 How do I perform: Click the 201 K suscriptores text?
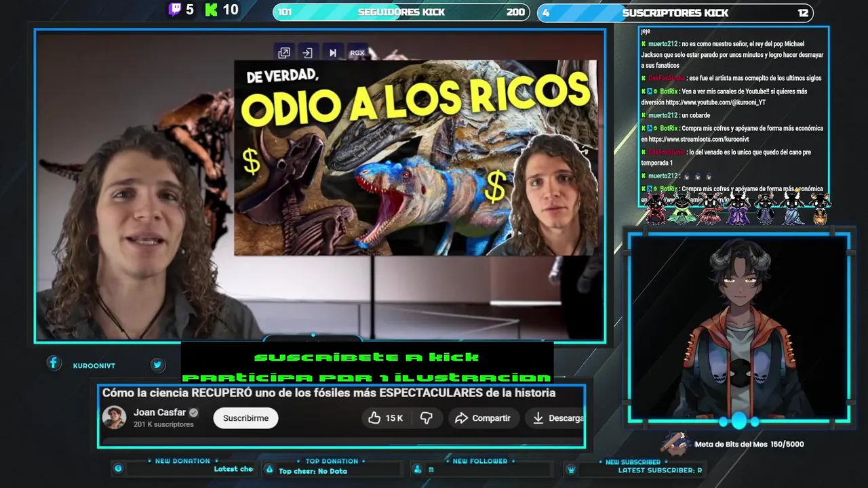pyautogui.click(x=163, y=424)
